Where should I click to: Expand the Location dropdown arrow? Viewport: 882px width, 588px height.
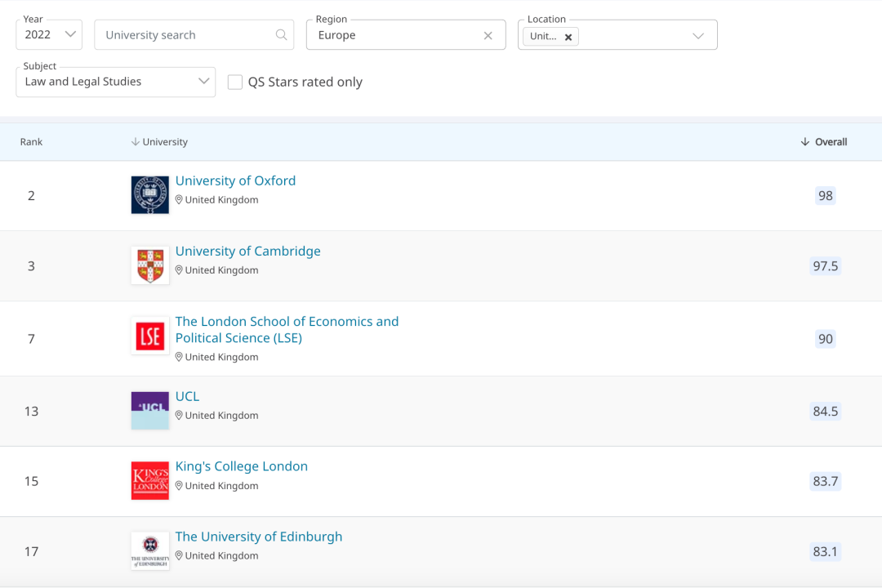click(698, 36)
